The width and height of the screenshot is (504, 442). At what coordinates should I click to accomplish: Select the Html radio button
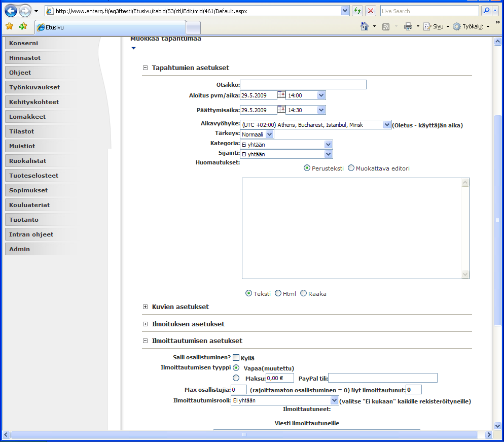tap(278, 293)
